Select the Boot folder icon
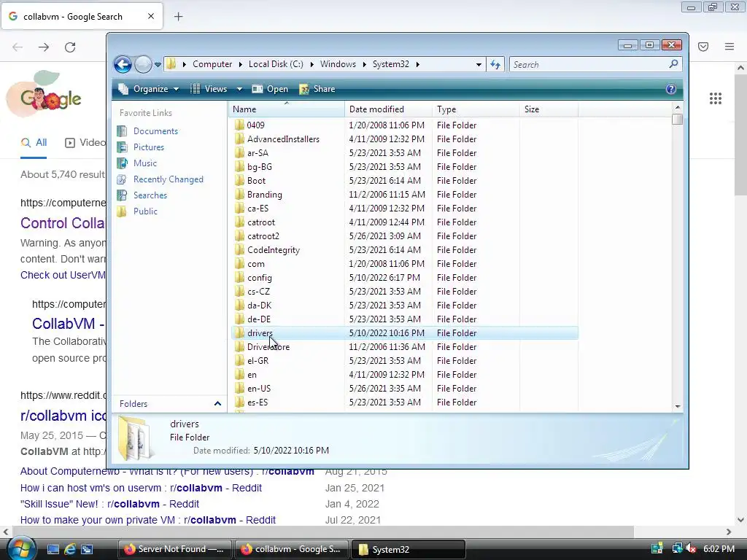 tap(239, 181)
